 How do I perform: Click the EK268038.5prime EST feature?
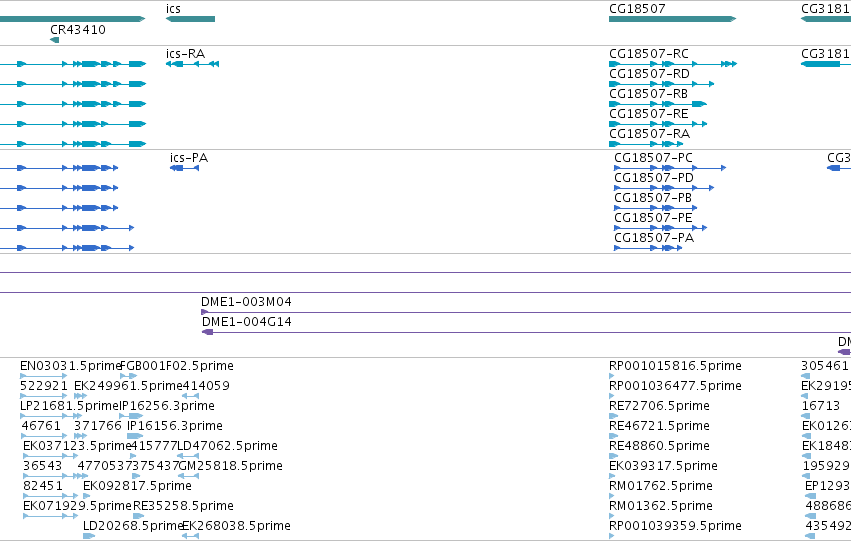190,536
